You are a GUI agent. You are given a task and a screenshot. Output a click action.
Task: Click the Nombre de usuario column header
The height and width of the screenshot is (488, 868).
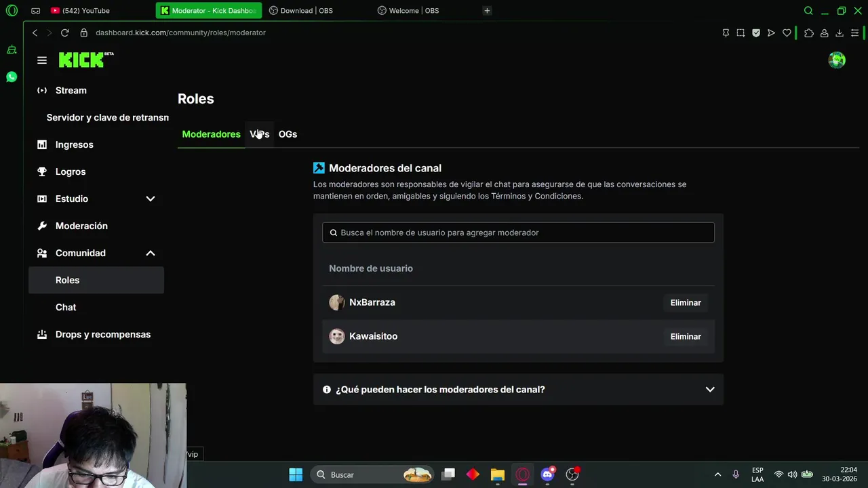371,268
